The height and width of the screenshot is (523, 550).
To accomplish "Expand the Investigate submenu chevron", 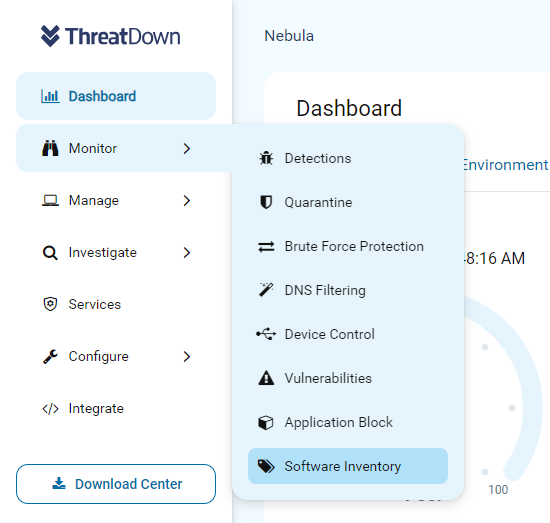I will 187,253.
